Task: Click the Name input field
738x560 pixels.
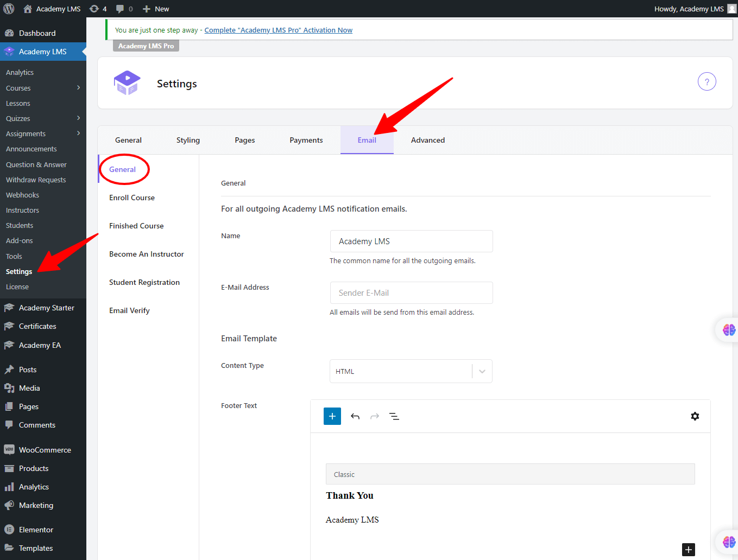Action: coord(411,241)
